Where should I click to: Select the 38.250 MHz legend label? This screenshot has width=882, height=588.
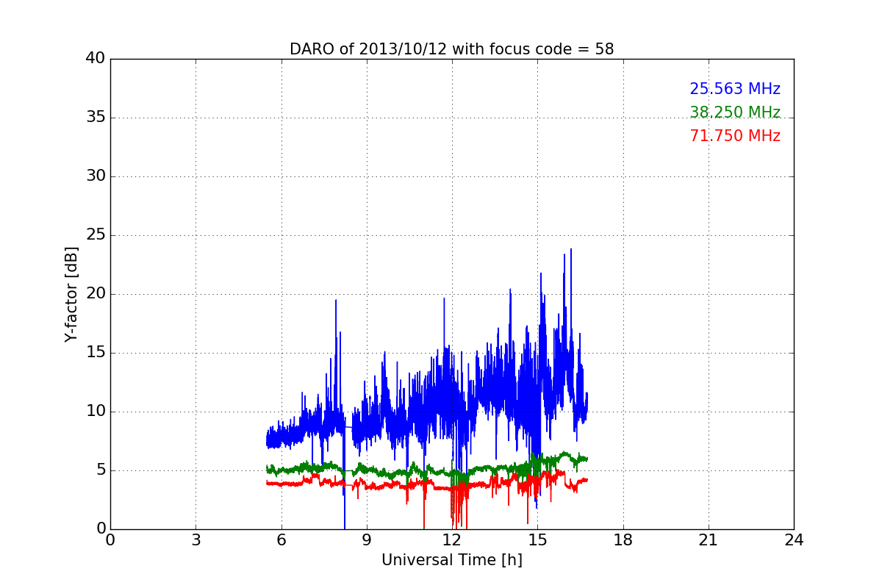(x=735, y=112)
